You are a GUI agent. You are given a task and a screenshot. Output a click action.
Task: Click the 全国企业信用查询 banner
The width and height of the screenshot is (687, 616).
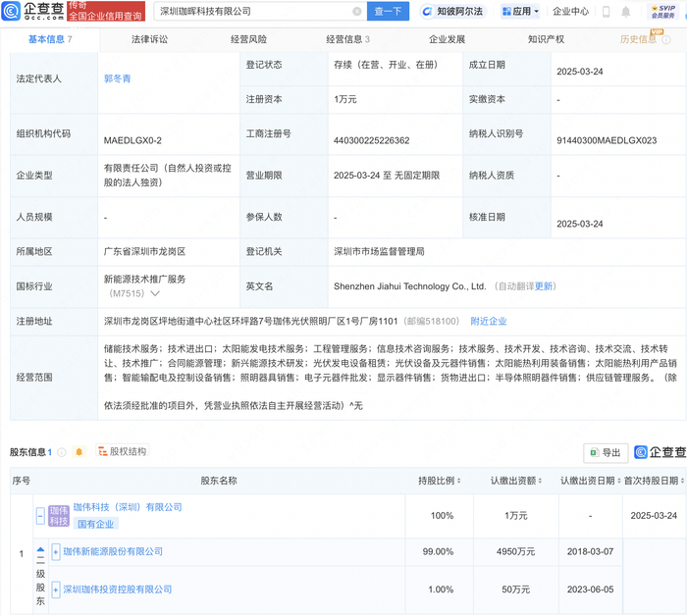106,11
